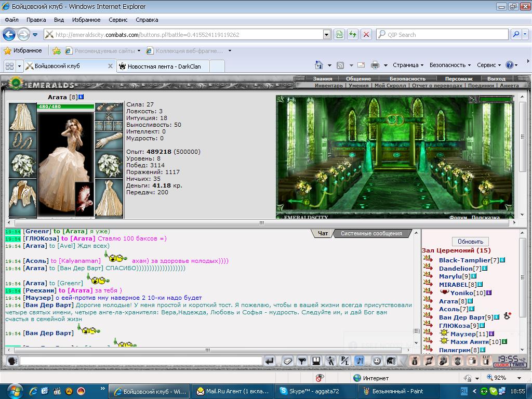Switch to Новостная лента - DarkClan tab
The height and width of the screenshot is (399, 532).
(x=163, y=66)
